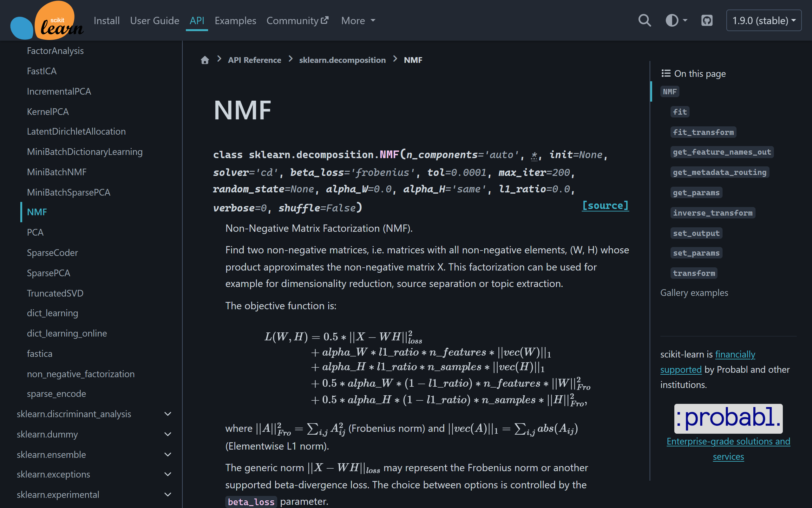Click the beta_loss inline code reference
The width and height of the screenshot is (812, 508).
pyautogui.click(x=251, y=502)
